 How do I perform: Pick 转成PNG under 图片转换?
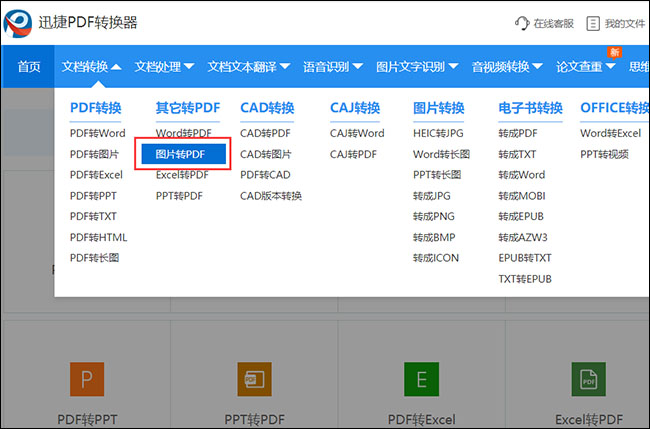[x=434, y=216]
